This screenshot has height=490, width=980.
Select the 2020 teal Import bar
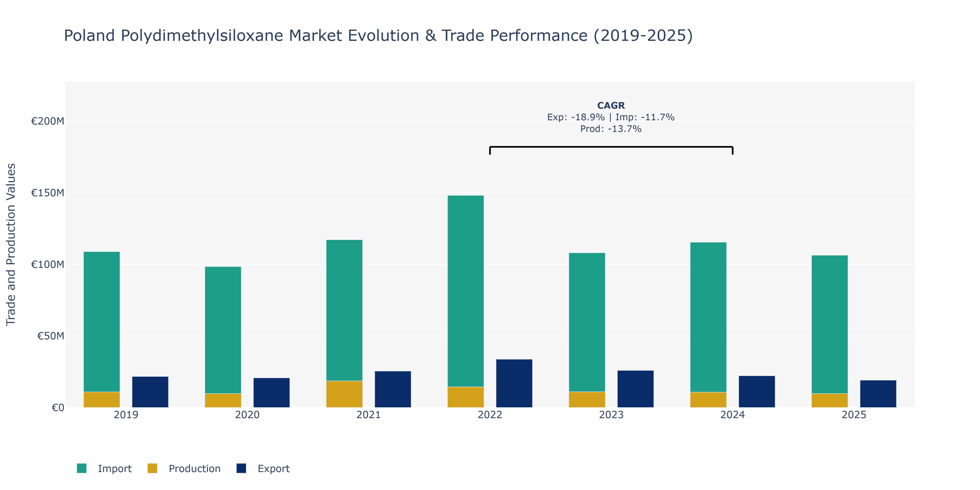click(223, 330)
